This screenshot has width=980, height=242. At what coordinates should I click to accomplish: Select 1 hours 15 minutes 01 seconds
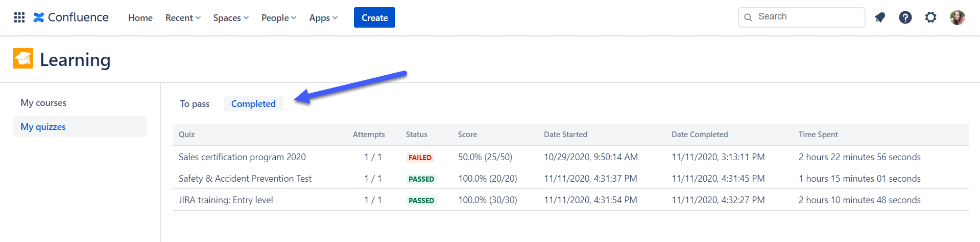[859, 179]
